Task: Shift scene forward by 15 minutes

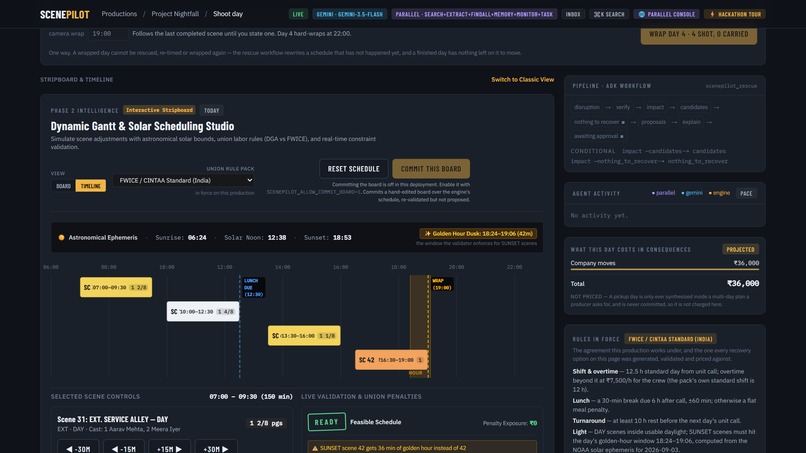Action: (169, 448)
